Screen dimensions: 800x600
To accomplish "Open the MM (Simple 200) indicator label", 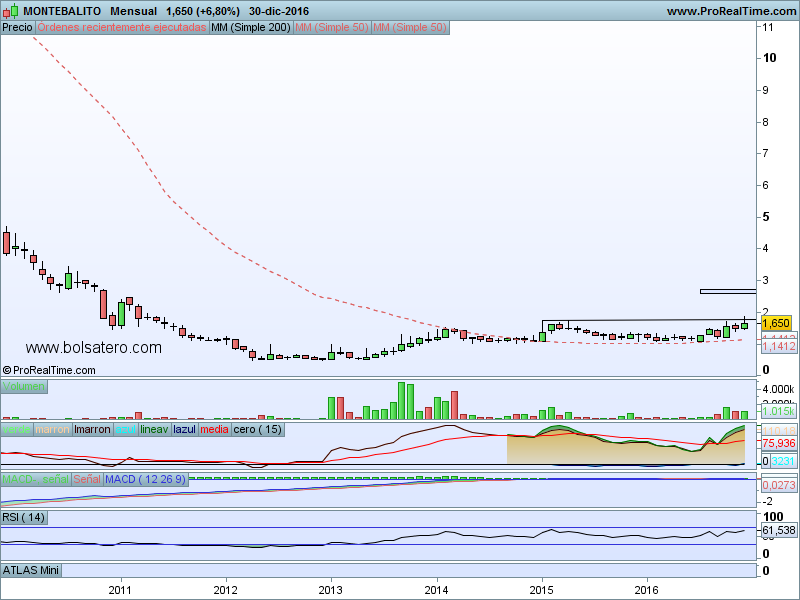I will (x=251, y=28).
